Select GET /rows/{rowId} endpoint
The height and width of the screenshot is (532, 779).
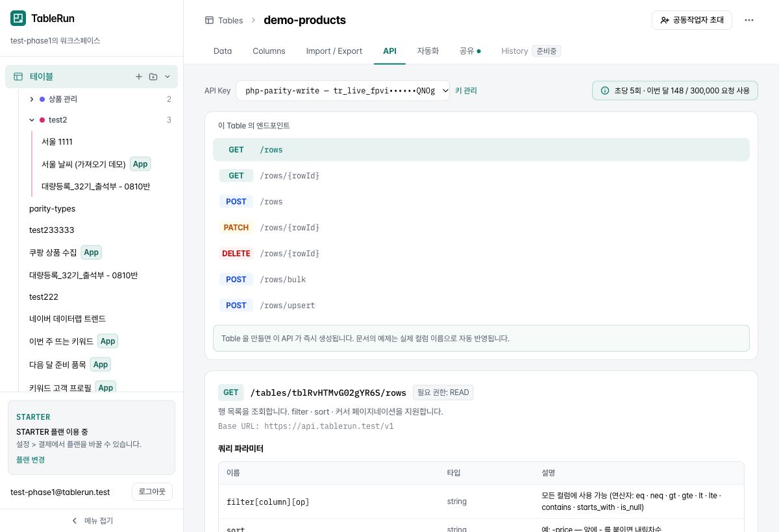481,176
